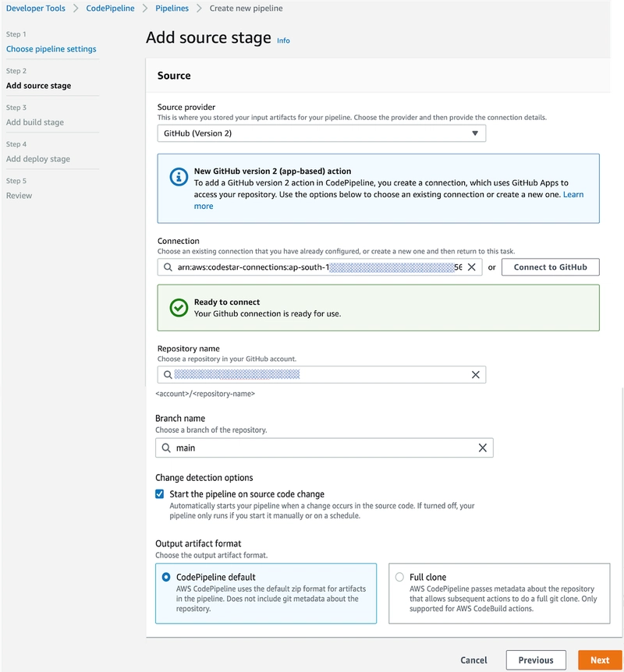The height and width of the screenshot is (672, 624).
Task: Go to the CodePipeline breadcrumb
Action: click(110, 8)
